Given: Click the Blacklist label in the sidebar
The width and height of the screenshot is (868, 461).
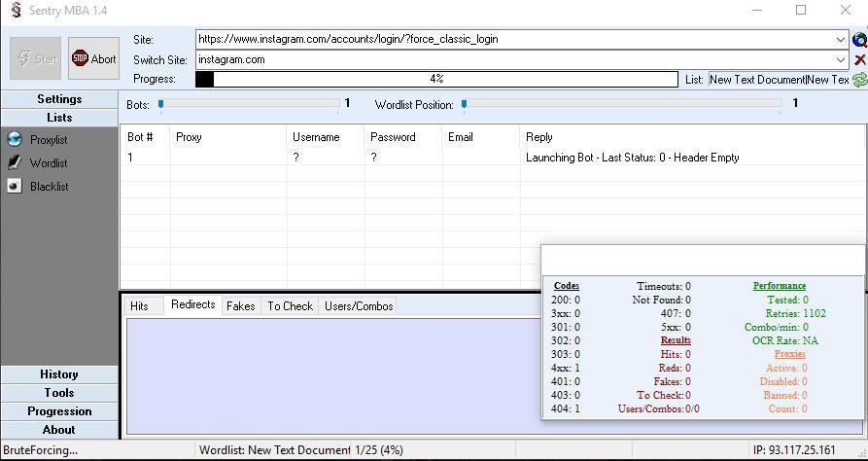Looking at the screenshot, I should pos(50,187).
